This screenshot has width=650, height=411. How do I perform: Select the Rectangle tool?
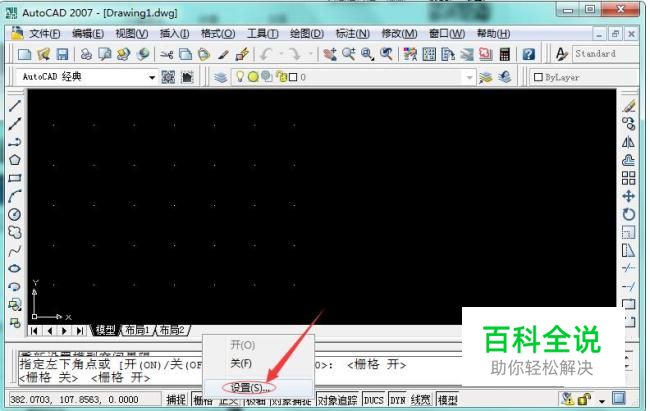[x=15, y=178]
